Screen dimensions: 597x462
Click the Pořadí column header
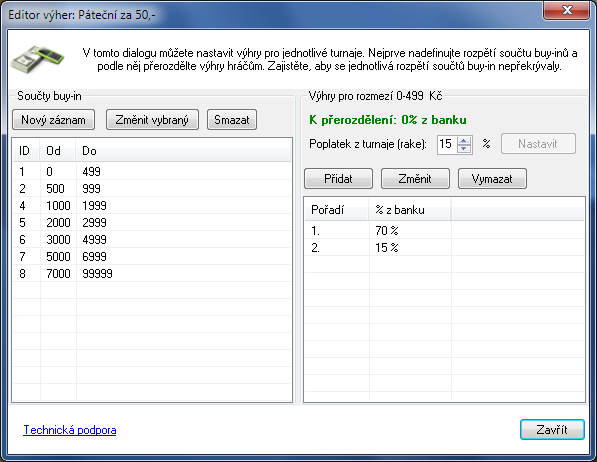(337, 210)
